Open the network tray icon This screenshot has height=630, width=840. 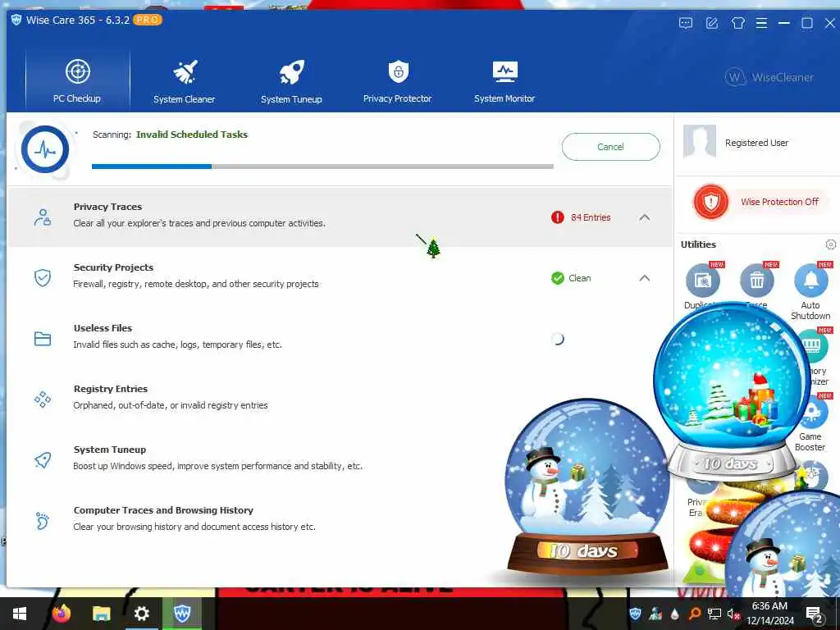coord(714,614)
